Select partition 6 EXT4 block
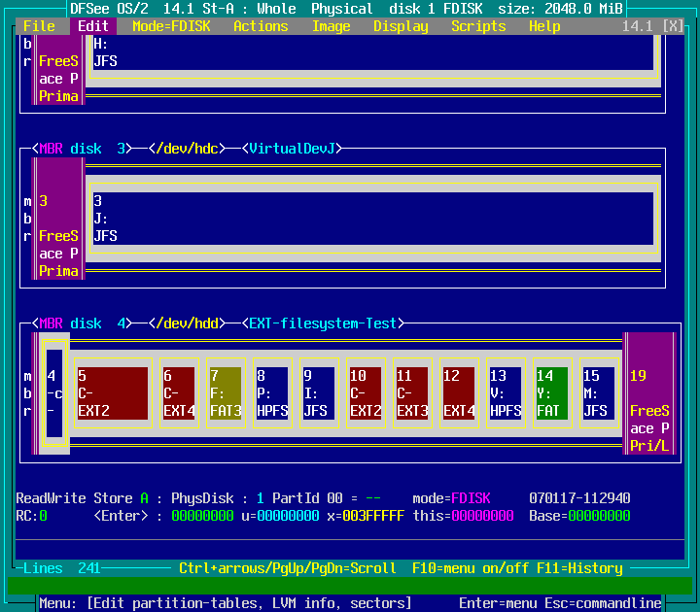Screen dimensions: 700x612 179,393
